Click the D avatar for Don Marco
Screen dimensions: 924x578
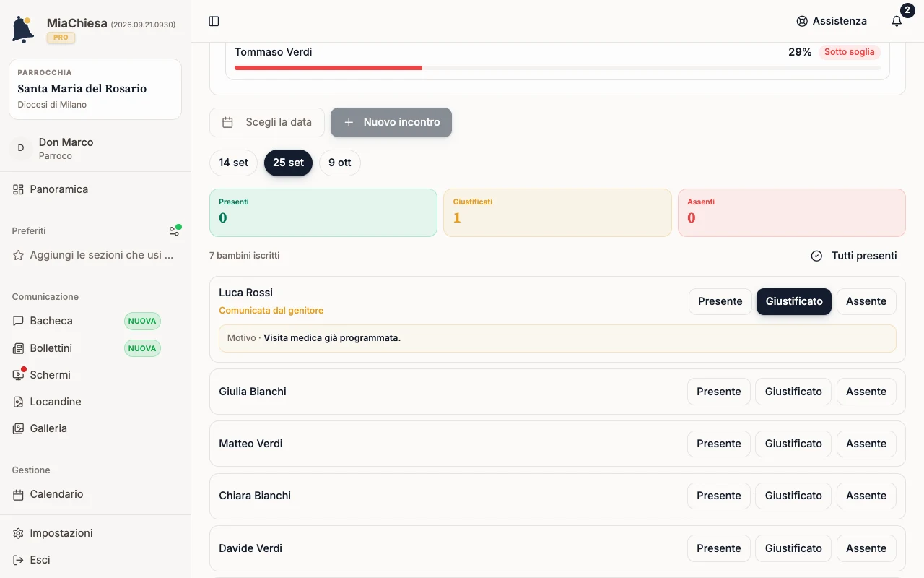[21, 148]
